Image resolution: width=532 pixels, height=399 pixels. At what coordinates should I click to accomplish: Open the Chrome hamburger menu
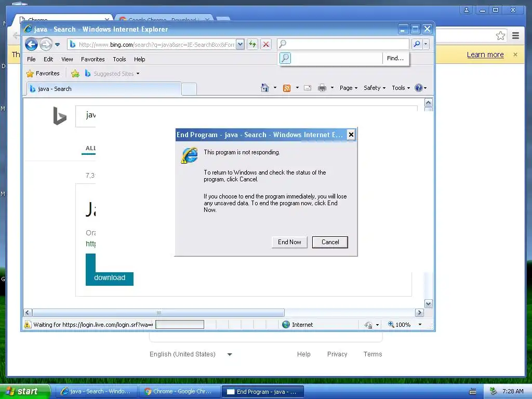(x=516, y=36)
